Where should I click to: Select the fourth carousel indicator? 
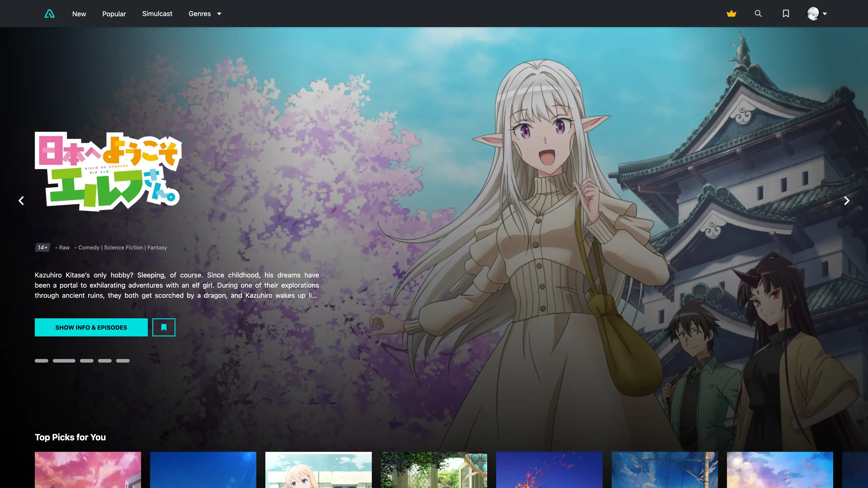(105, 361)
